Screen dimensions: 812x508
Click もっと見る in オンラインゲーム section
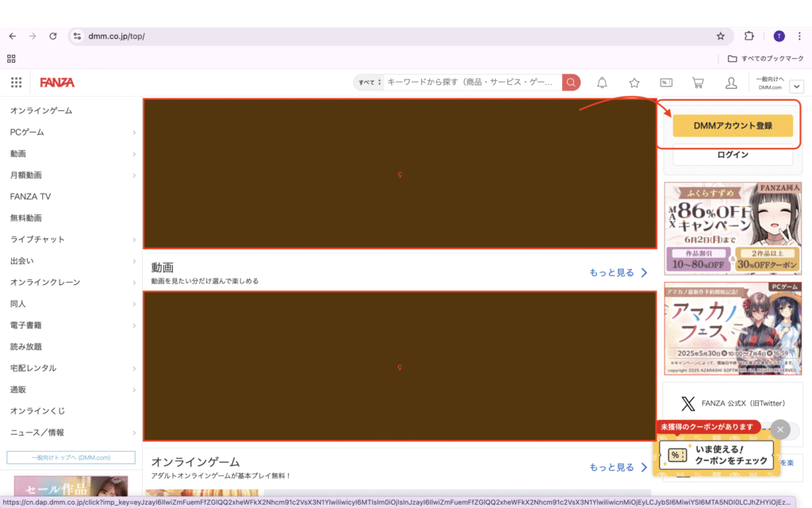pos(619,468)
